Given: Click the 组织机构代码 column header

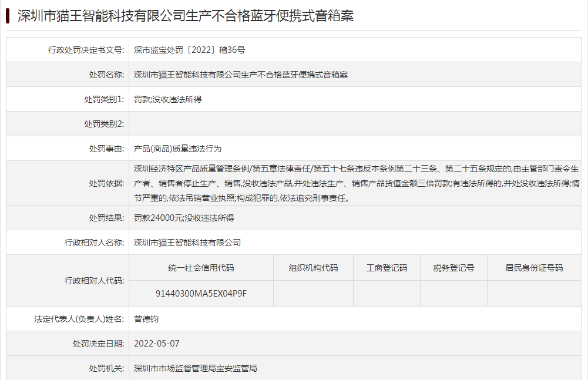Looking at the screenshot, I should click(313, 268).
